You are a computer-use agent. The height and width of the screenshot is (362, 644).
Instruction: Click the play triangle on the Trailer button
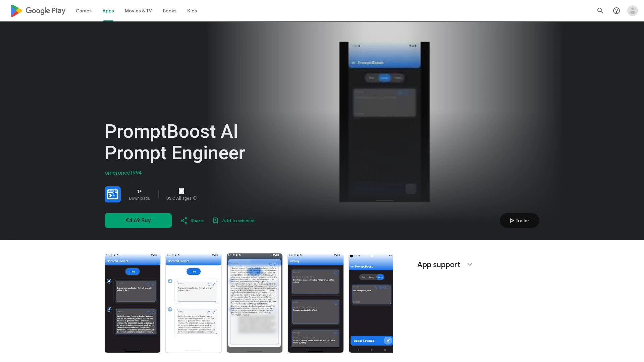point(512,221)
